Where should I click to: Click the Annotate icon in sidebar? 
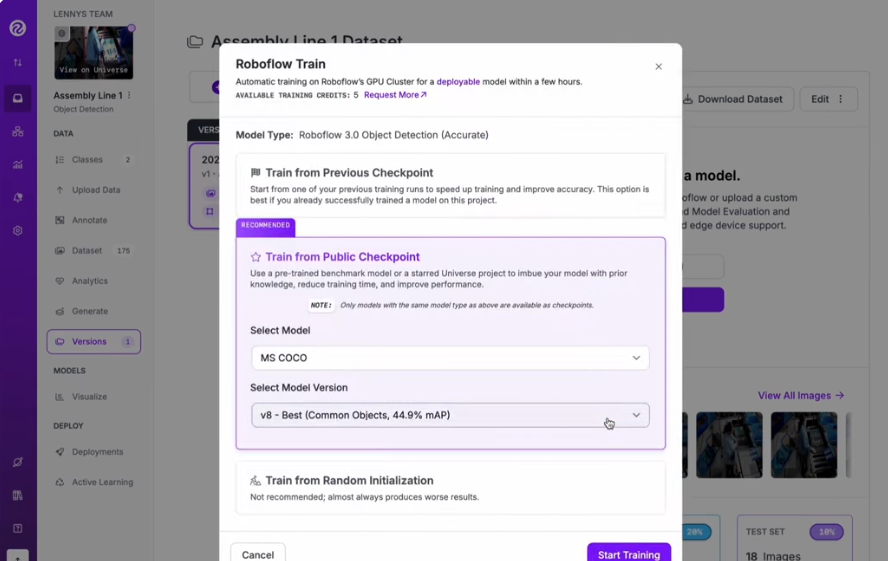(x=60, y=220)
